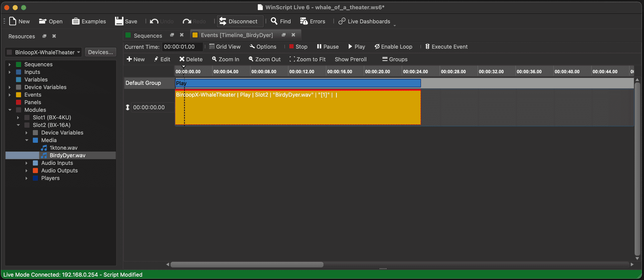Expand the Audio Outputs tree node
The image size is (644, 280).
point(26,171)
